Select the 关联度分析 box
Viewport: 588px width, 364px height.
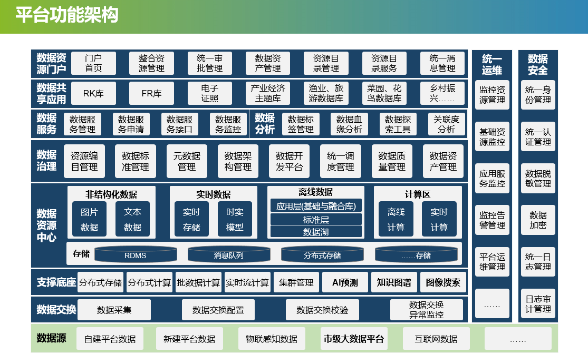[446, 124]
